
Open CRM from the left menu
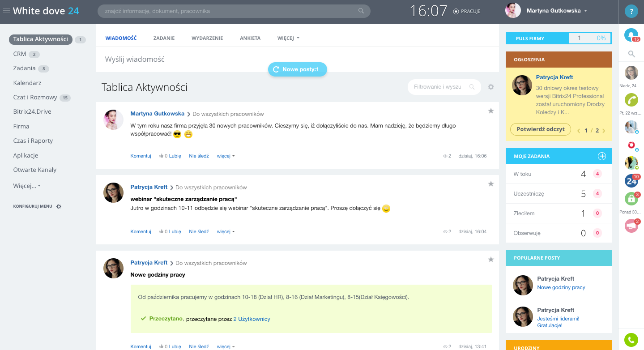pos(20,54)
